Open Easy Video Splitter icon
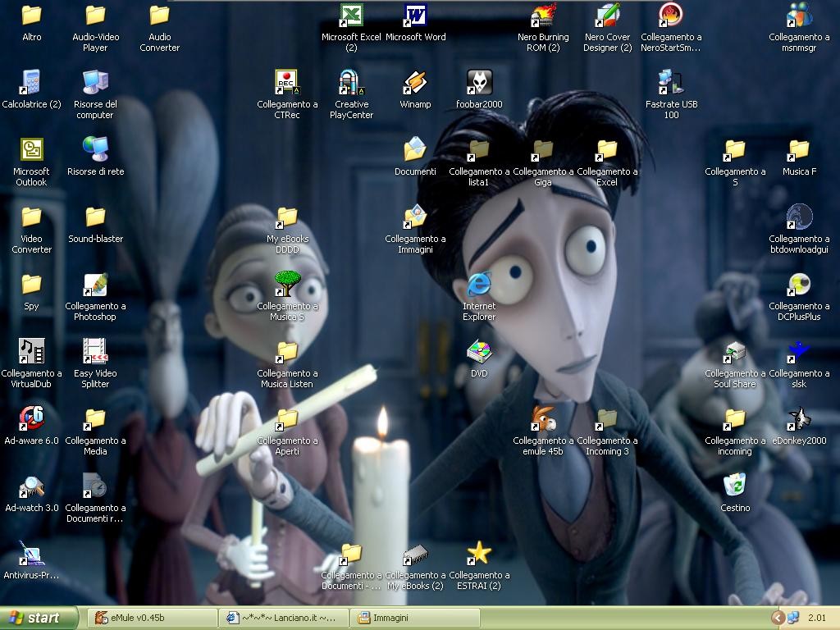Viewport: 840px width, 630px height. 95,352
